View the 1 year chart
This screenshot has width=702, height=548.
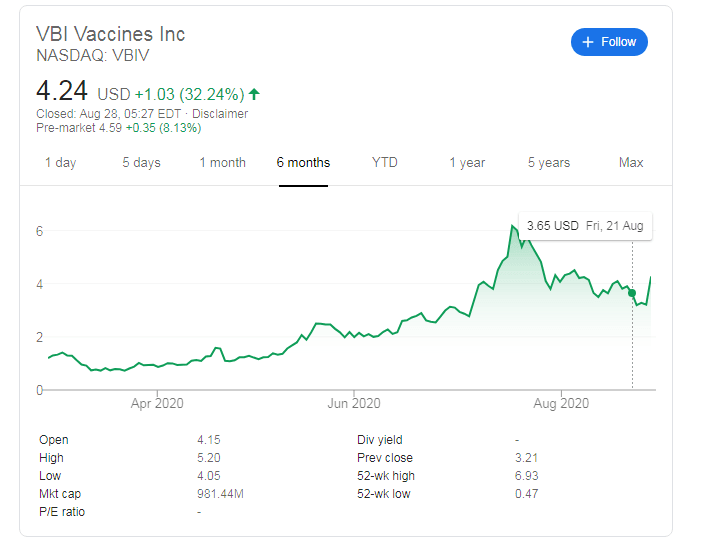click(x=467, y=163)
